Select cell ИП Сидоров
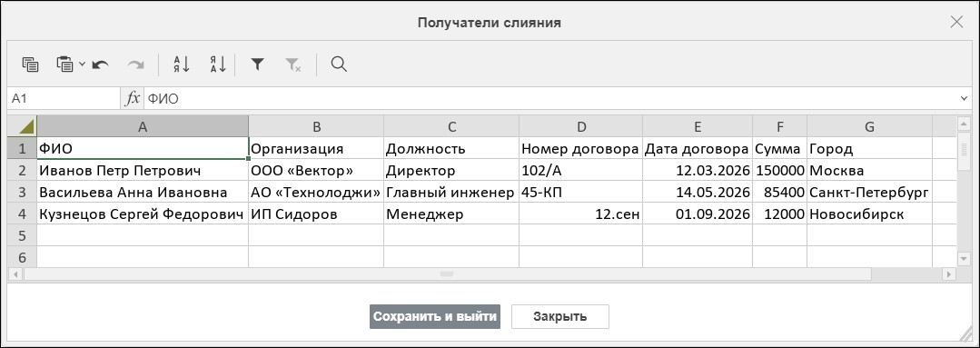 tap(316, 214)
